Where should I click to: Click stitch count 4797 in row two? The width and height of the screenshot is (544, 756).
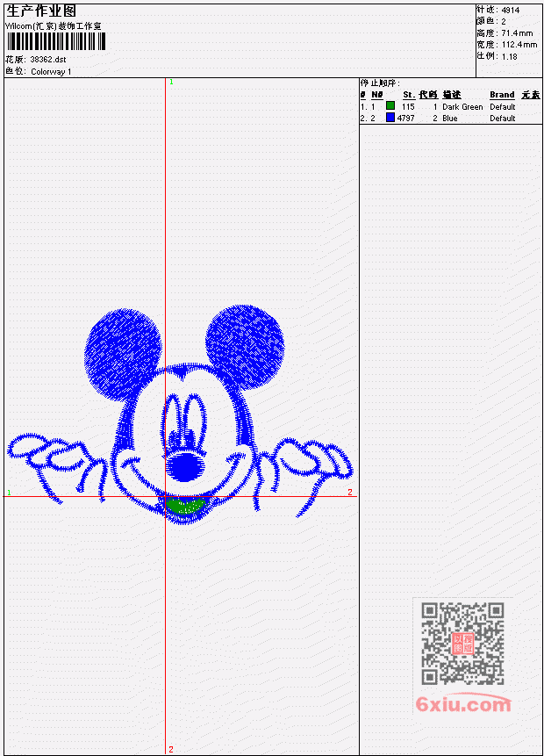coord(405,119)
